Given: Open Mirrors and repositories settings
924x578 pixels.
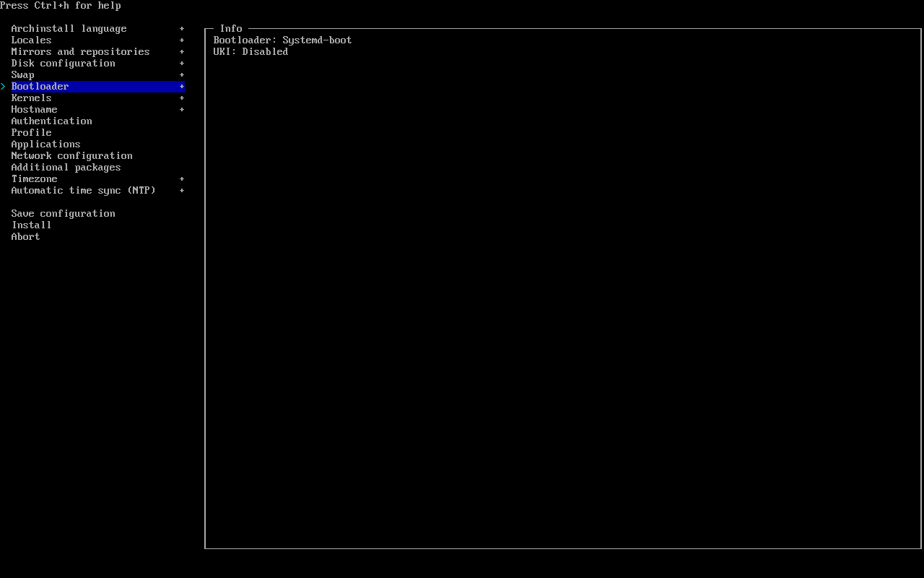Looking at the screenshot, I should coord(80,52).
